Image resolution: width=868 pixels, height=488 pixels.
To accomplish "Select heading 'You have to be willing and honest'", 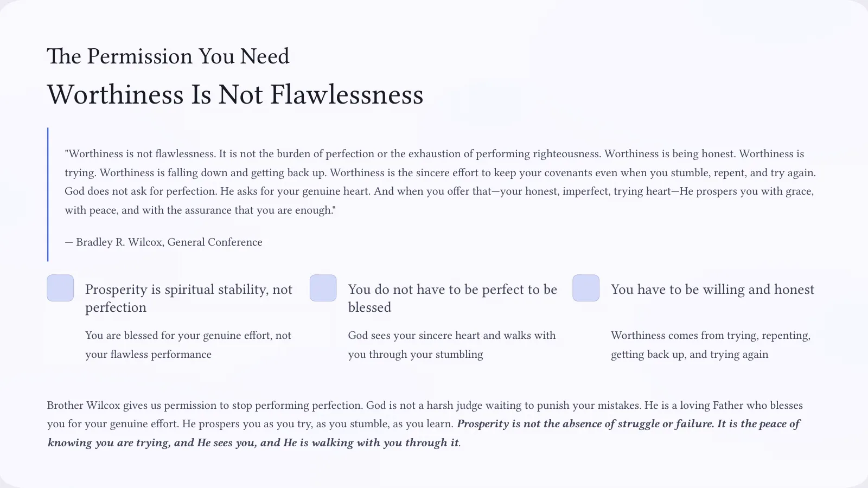I will 712,290.
